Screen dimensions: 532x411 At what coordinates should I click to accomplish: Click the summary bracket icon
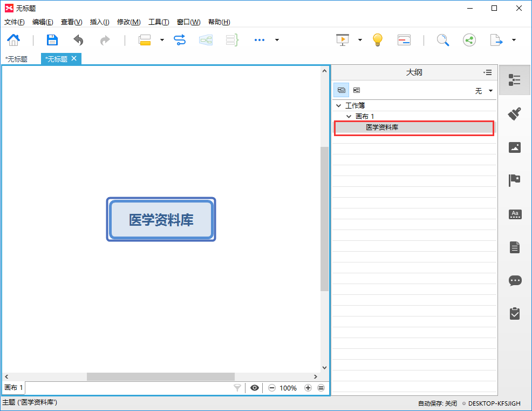click(x=233, y=40)
